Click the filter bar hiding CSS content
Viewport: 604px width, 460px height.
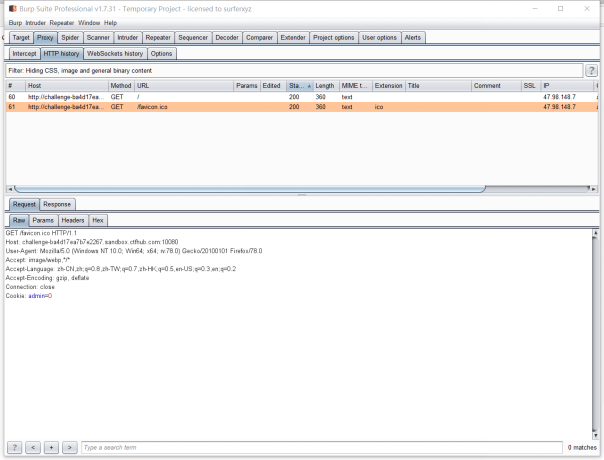point(294,71)
